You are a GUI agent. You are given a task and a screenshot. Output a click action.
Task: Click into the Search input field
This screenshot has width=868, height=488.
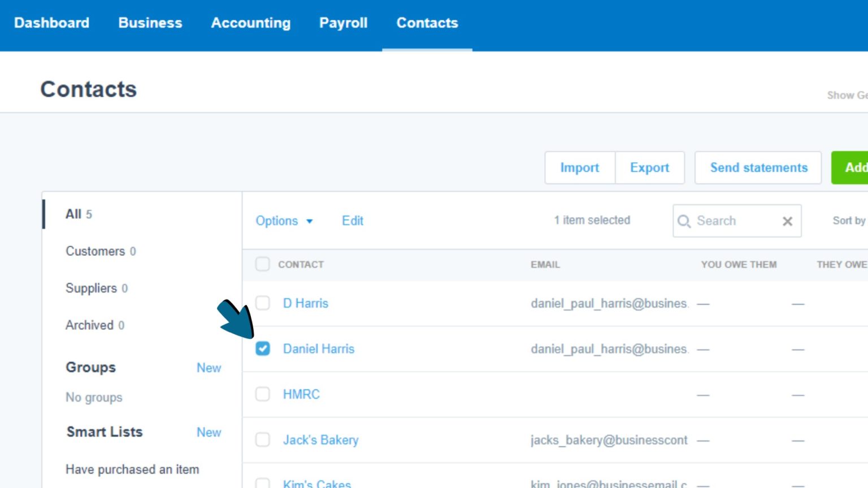click(729, 221)
